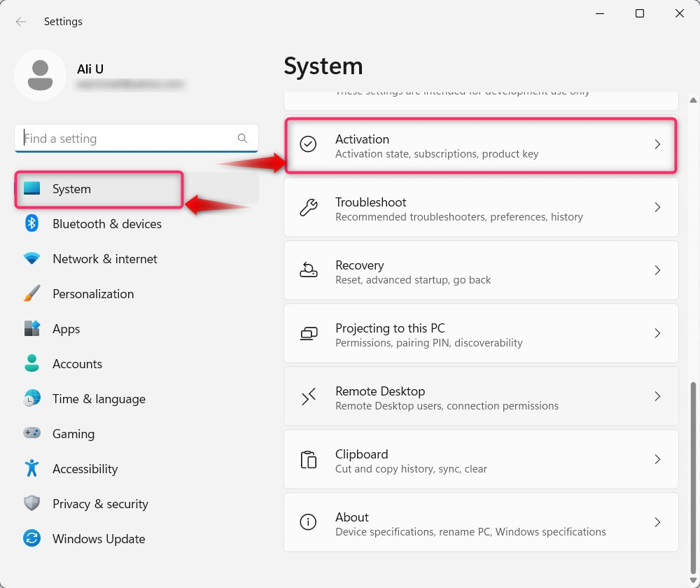Click the Activation checkmark icon
Image resolution: width=700 pixels, height=588 pixels.
coord(308,144)
